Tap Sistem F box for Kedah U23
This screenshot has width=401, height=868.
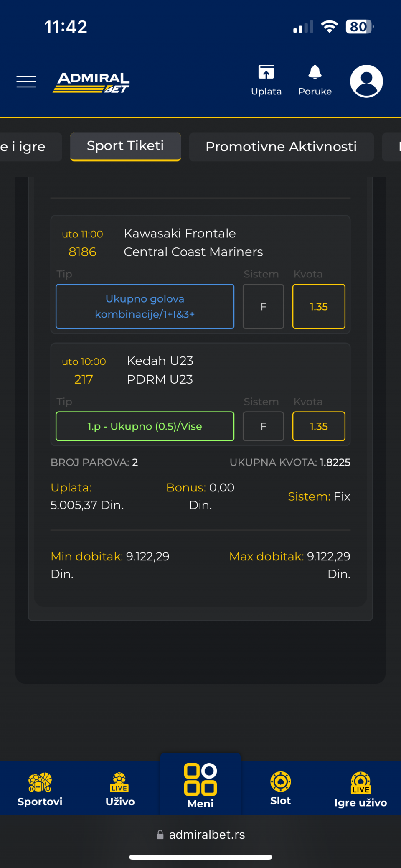[x=263, y=426]
